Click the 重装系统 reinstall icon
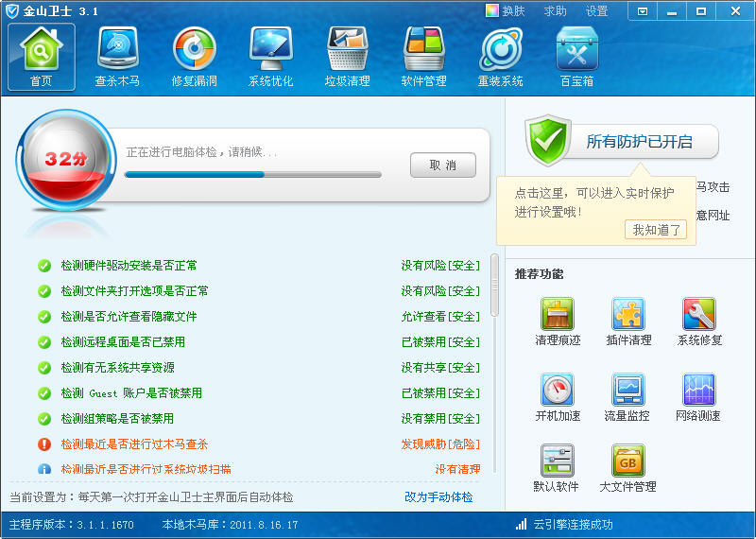This screenshot has height=539, width=756. pyautogui.click(x=500, y=57)
